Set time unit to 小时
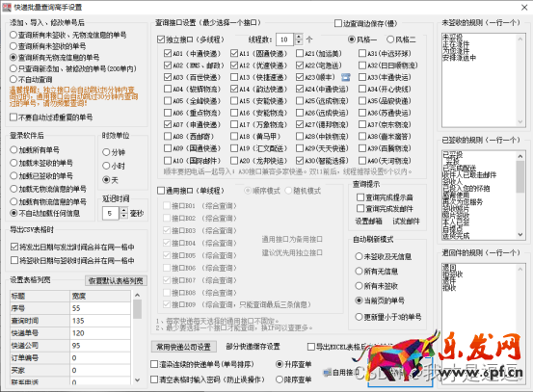The width and height of the screenshot is (533, 392). [114, 166]
